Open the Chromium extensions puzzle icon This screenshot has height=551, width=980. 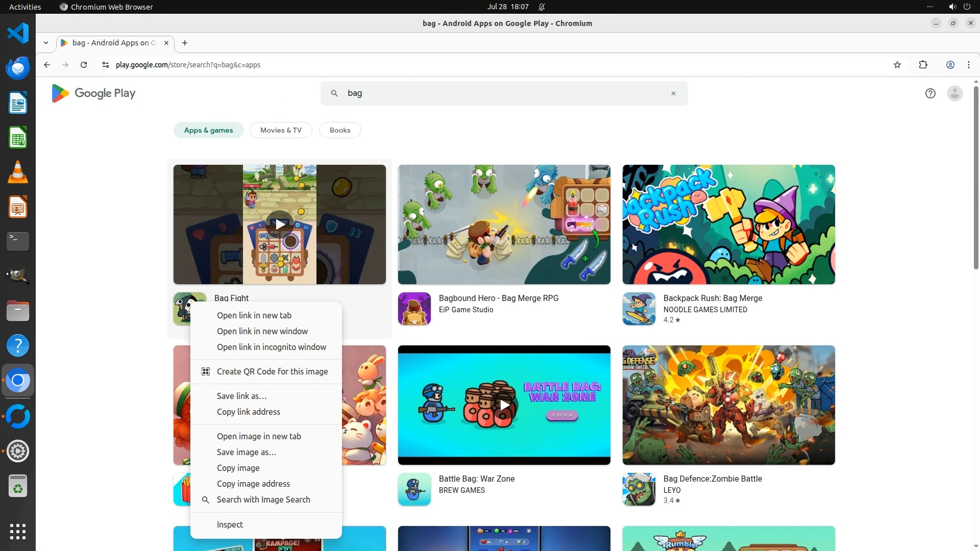(x=923, y=65)
